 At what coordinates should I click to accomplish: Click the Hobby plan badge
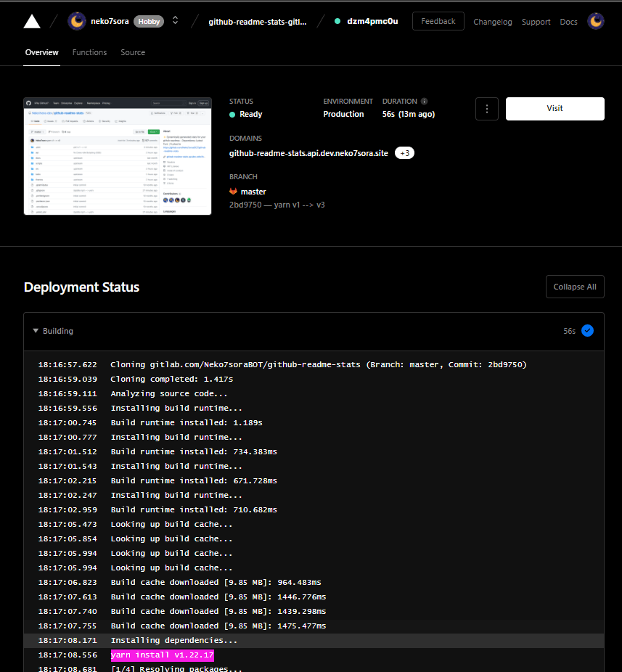(149, 22)
